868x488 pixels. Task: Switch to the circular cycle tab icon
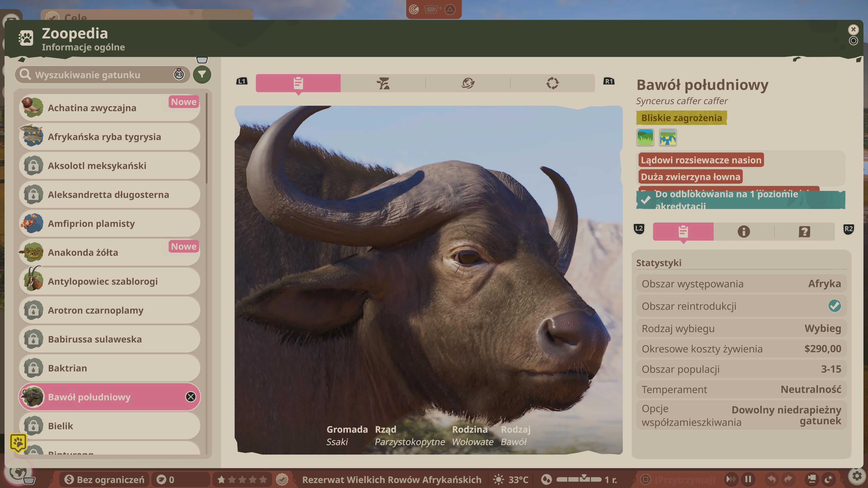coord(552,83)
